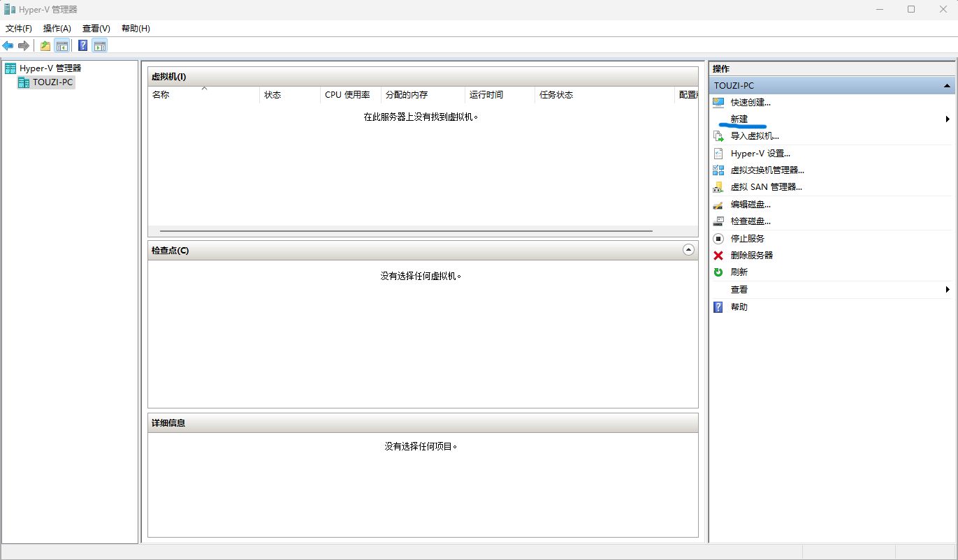
Task: Click the text 没有选择任何项目。
Action: 421,446
